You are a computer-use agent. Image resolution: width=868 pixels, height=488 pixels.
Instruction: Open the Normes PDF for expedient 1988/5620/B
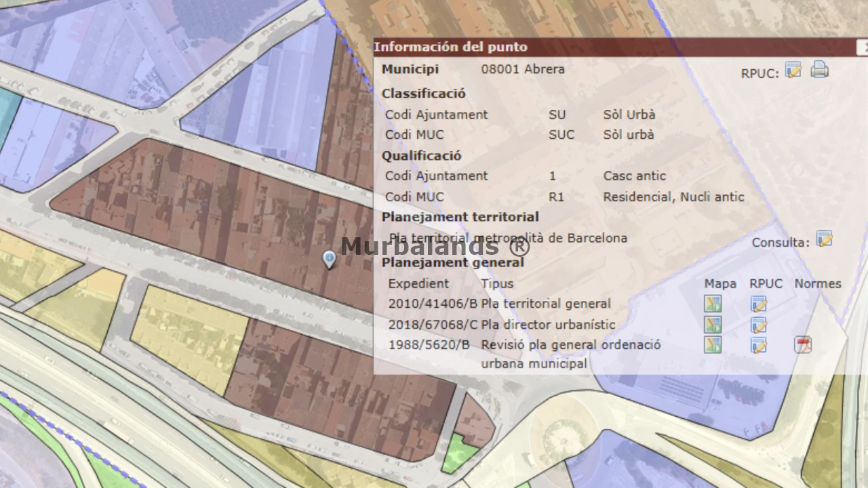803,345
